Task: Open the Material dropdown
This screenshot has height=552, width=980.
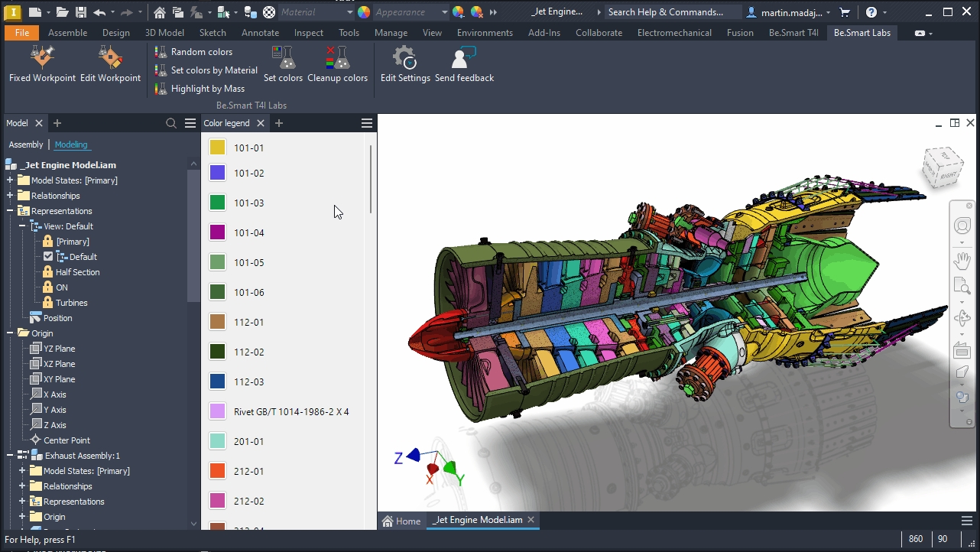Action: pyautogui.click(x=315, y=12)
